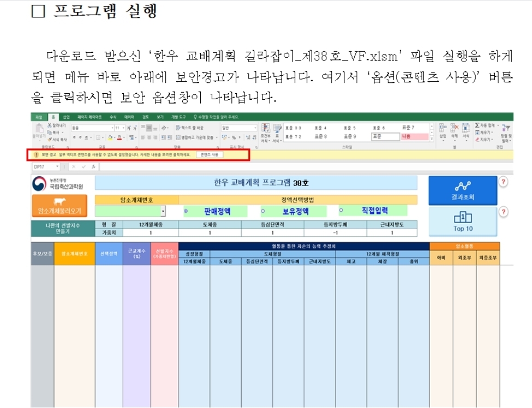This screenshot has height=408, width=532.
Task: Open the 일반 number format dropdown
Action: (255, 128)
